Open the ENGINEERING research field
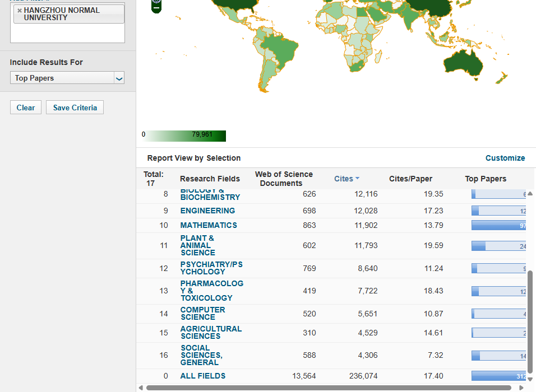The width and height of the screenshot is (536, 392). (x=207, y=211)
